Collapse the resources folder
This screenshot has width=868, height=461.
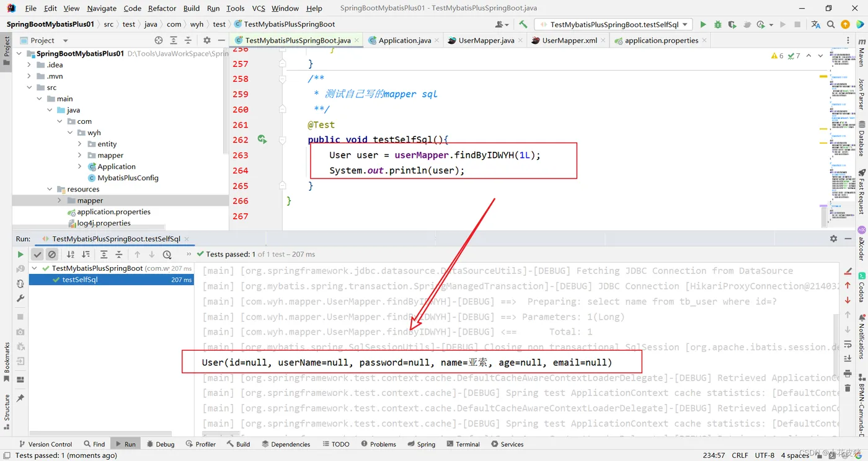click(x=50, y=189)
